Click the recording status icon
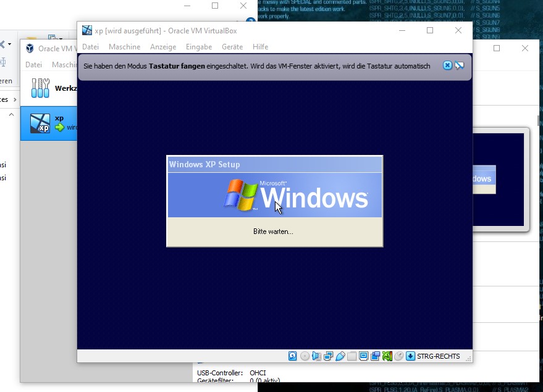This screenshot has width=543, height=392. coord(375,356)
